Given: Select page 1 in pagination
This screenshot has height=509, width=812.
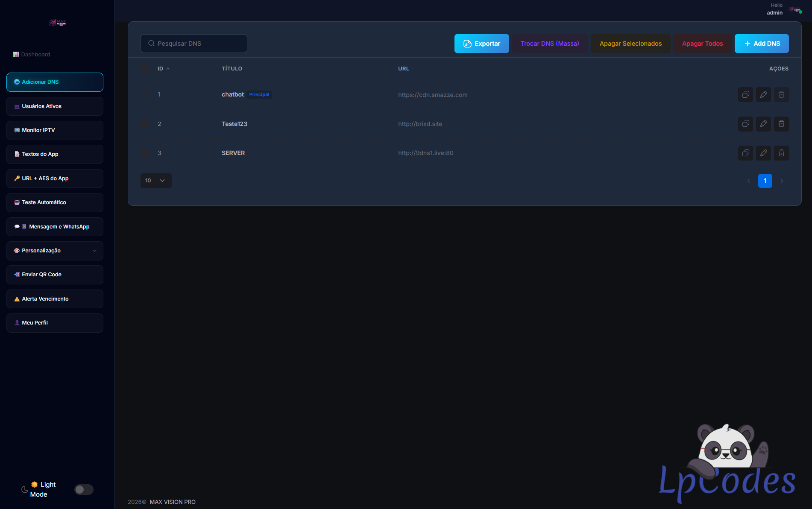Looking at the screenshot, I should (765, 181).
